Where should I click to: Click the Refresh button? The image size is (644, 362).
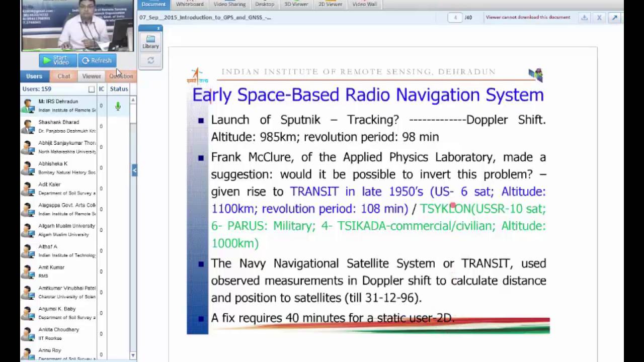97,60
